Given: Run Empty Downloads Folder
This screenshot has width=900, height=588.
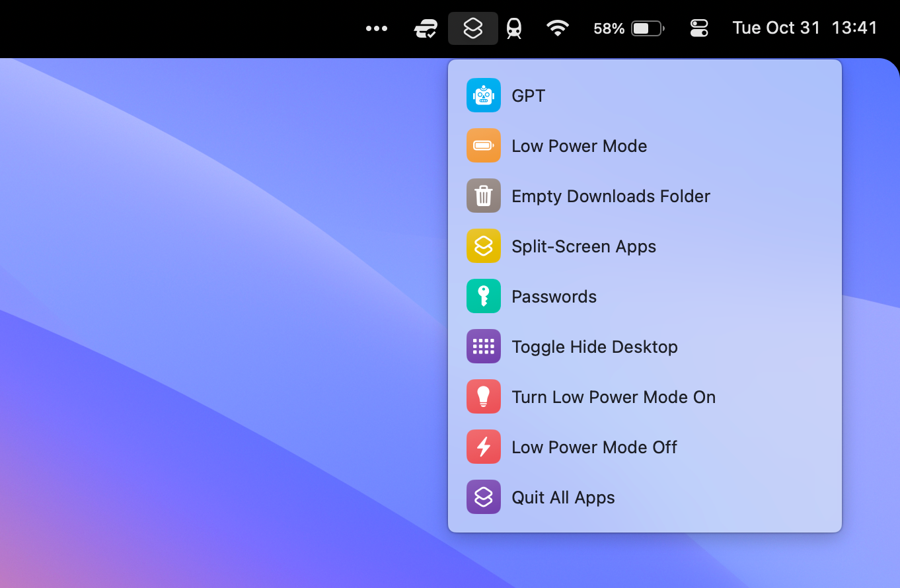Looking at the screenshot, I should point(610,196).
